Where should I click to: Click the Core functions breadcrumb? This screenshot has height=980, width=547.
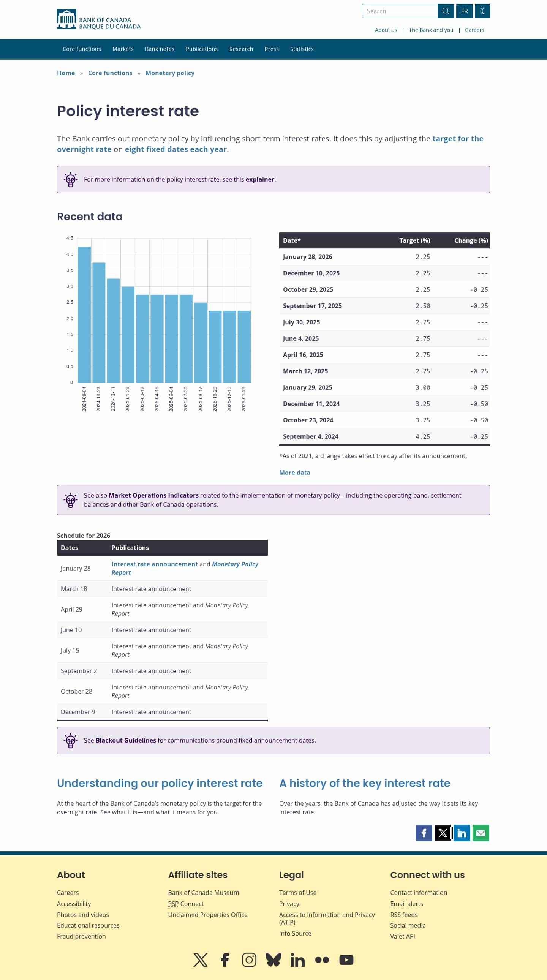(x=110, y=73)
